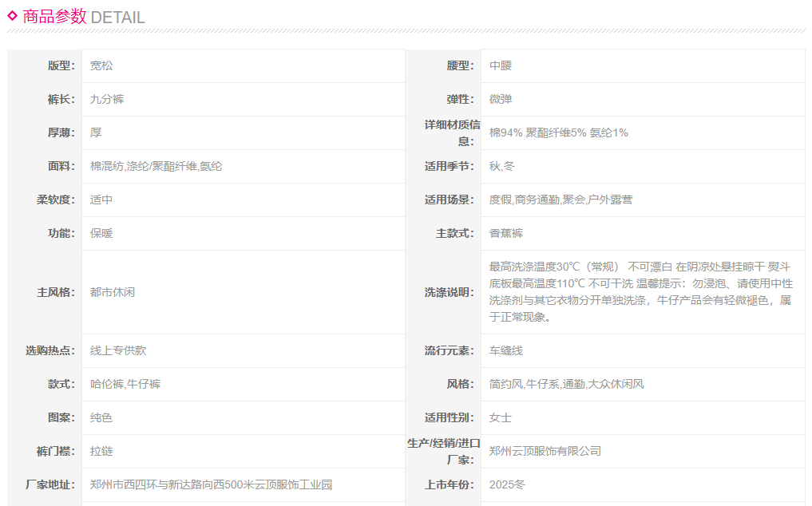Click the 九分裤 trouser length value
This screenshot has height=506, width=812.
(x=107, y=99)
